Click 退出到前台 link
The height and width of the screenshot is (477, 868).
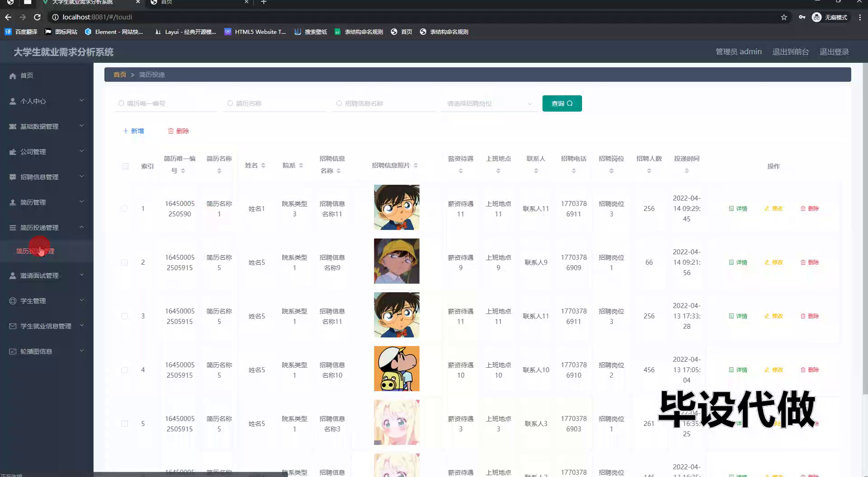[790, 51]
